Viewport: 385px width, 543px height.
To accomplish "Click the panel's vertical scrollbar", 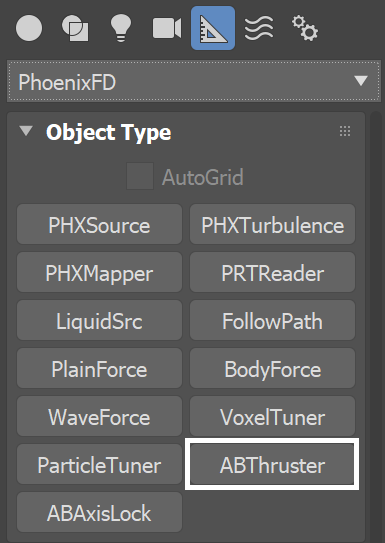I will click(x=376, y=326).
